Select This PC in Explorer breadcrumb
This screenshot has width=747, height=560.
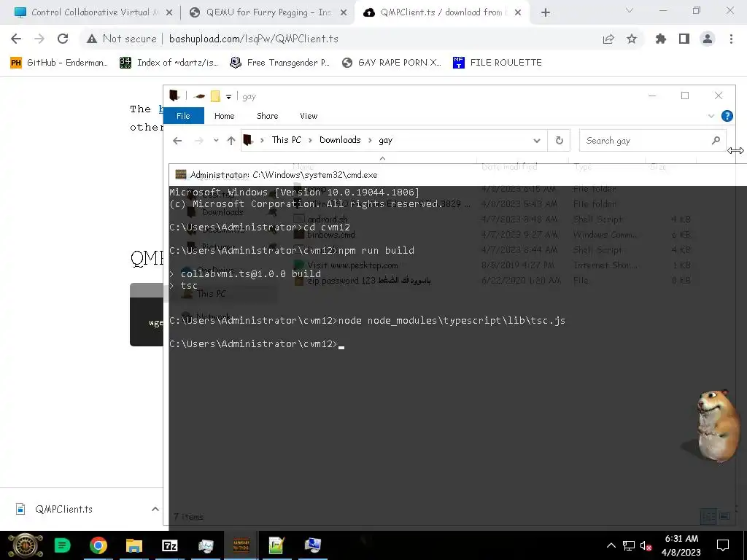pos(286,140)
